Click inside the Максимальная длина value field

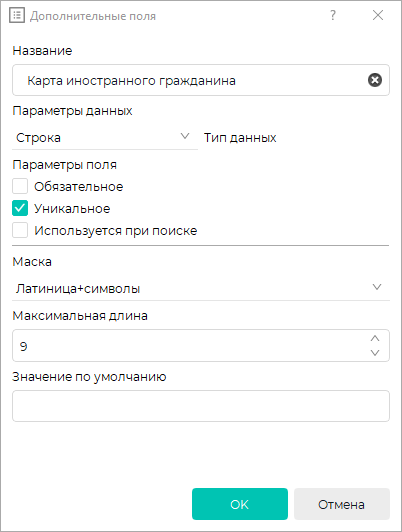(x=190, y=345)
